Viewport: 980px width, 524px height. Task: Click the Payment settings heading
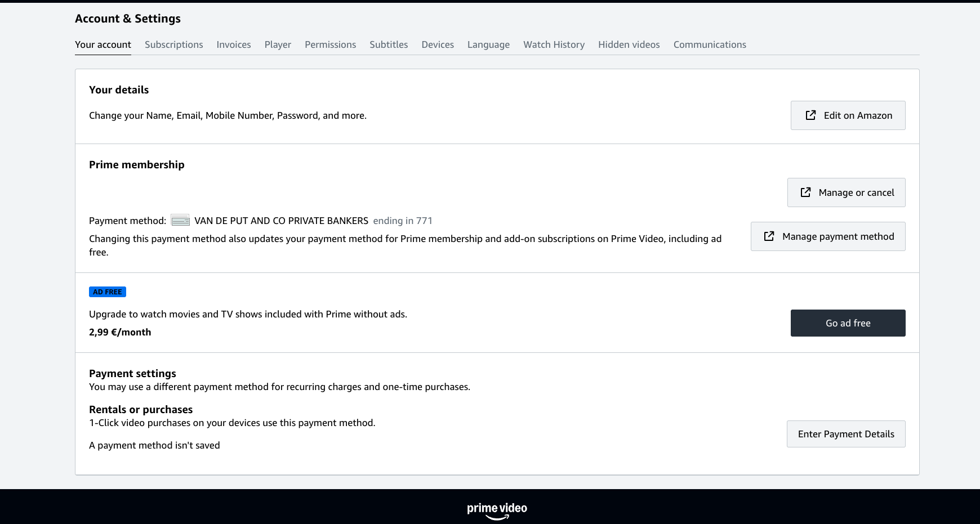tap(132, 373)
